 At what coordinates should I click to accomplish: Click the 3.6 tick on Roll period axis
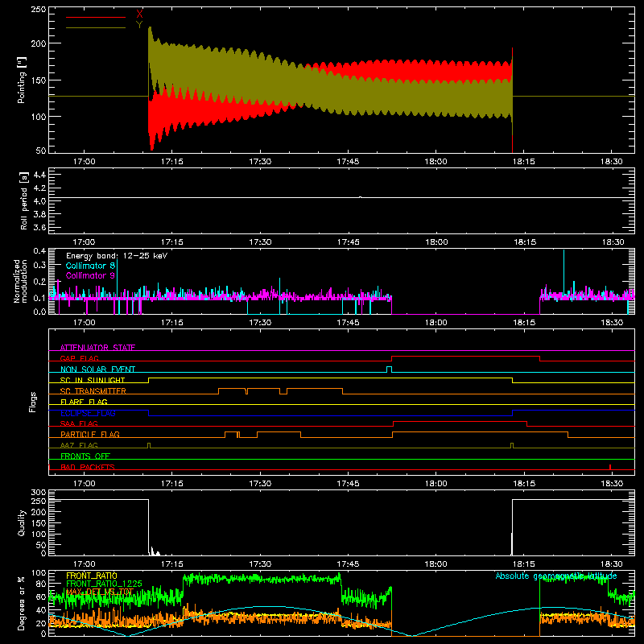tap(39, 227)
